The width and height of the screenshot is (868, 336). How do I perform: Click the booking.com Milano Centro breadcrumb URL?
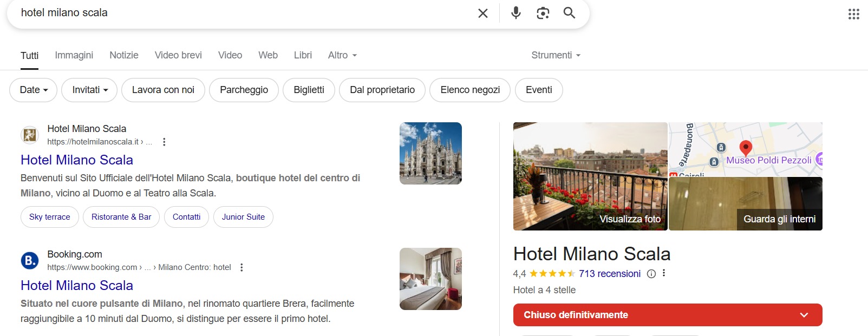coord(139,267)
